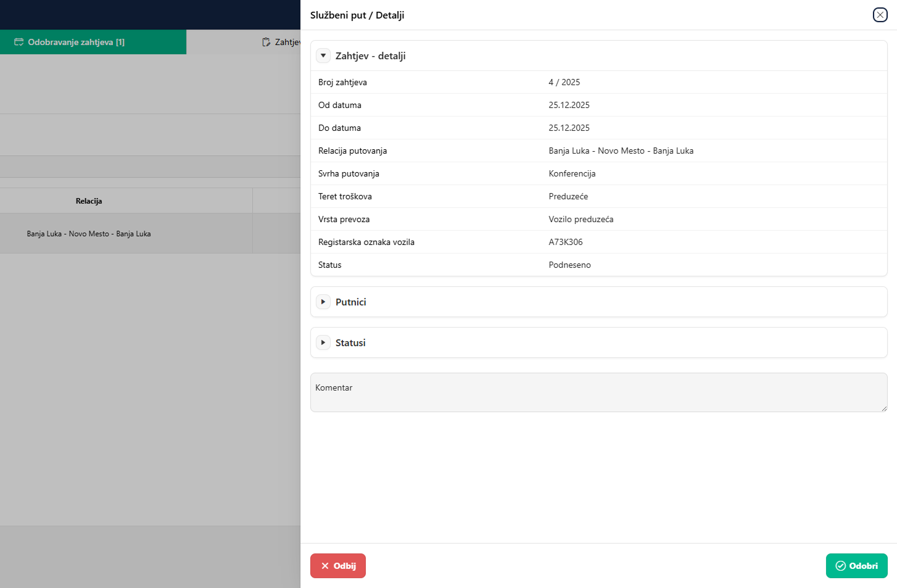This screenshot has width=897, height=588.
Task: Expand the Statusi section arrow
Action: coord(323,342)
